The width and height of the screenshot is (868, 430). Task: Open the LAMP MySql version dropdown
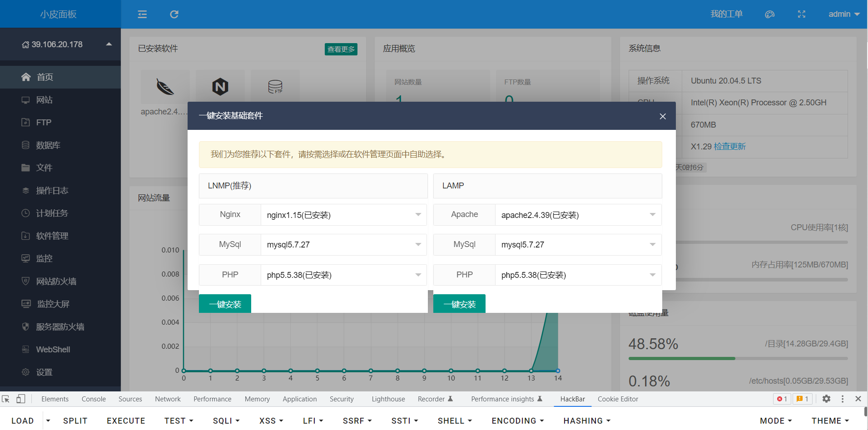578,245
